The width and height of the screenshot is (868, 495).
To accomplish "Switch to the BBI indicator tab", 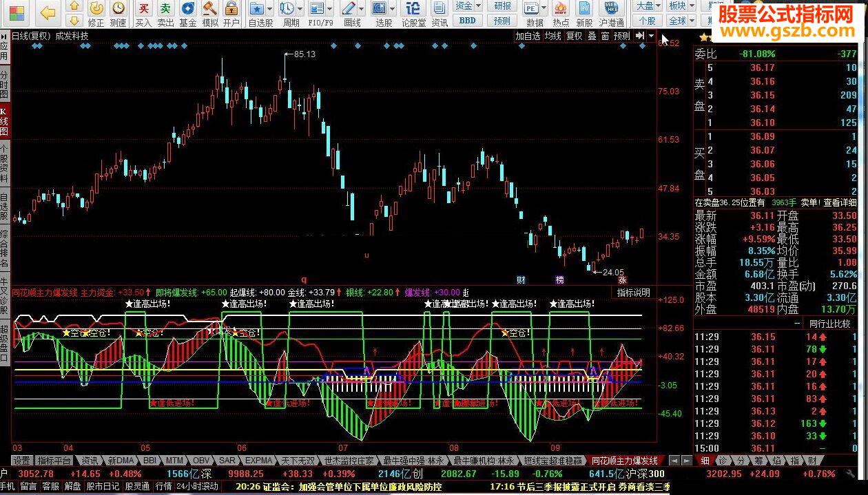I will click(x=151, y=461).
